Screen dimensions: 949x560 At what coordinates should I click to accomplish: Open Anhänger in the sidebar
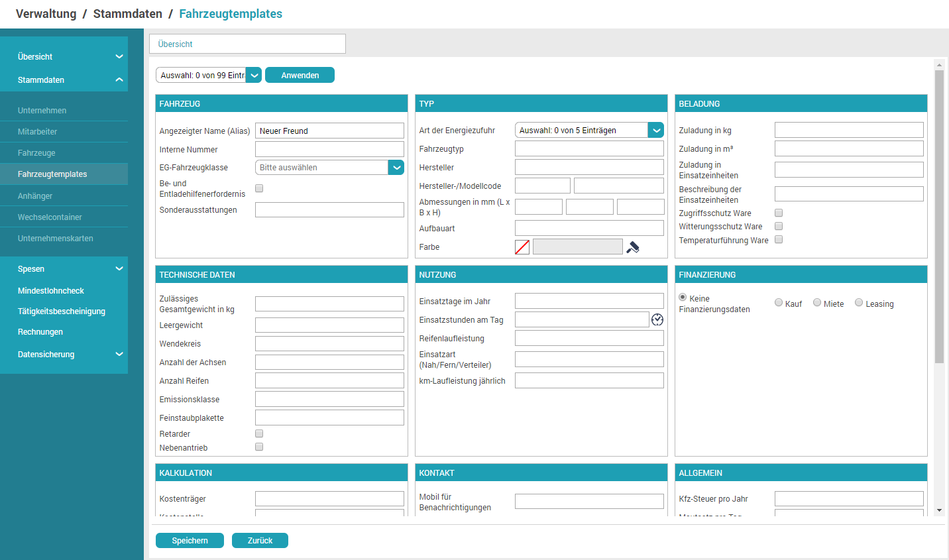[x=35, y=196]
